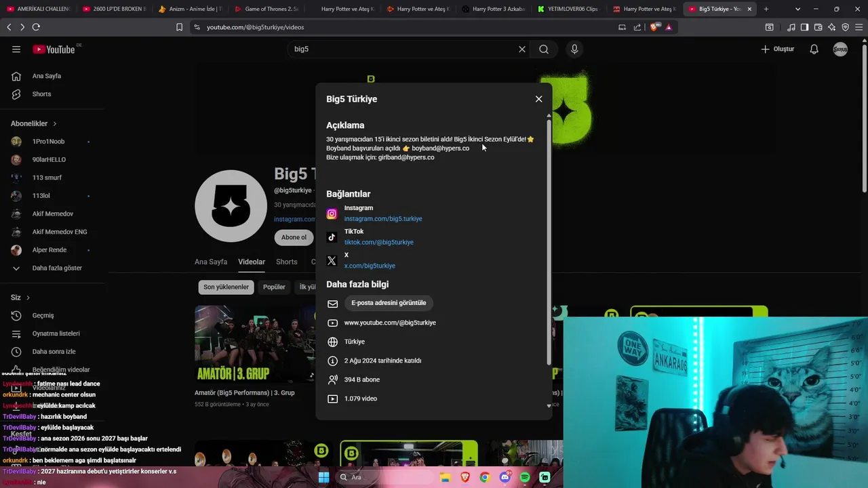
Task: Click the info icon beside the join date
Action: (332, 361)
